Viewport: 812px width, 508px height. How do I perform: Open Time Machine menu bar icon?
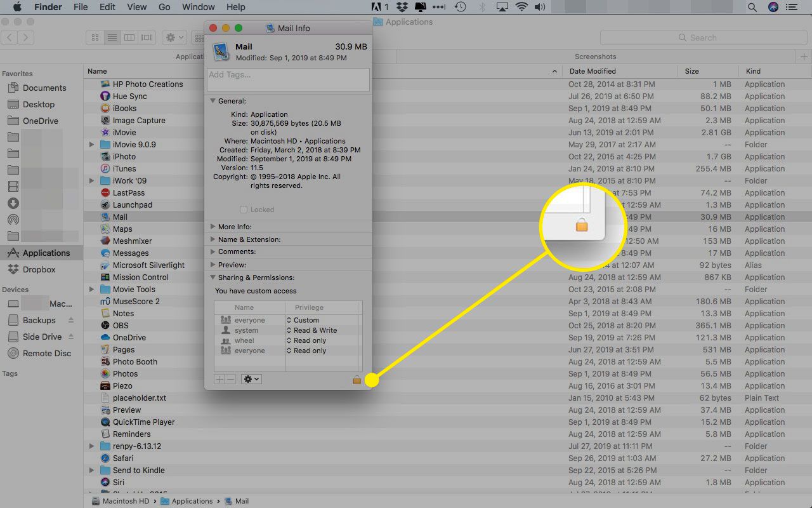point(461,8)
